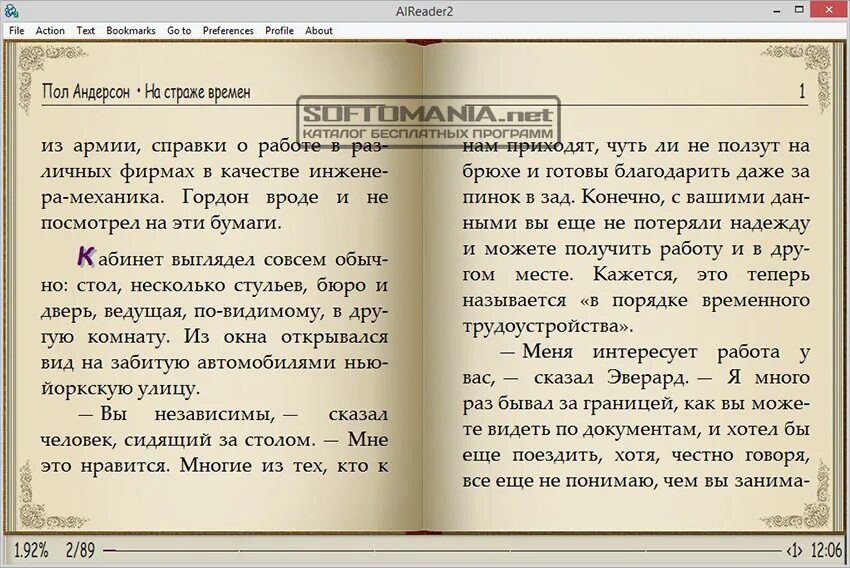
Task: Click the word 'независимы' on left page
Action: [214, 415]
